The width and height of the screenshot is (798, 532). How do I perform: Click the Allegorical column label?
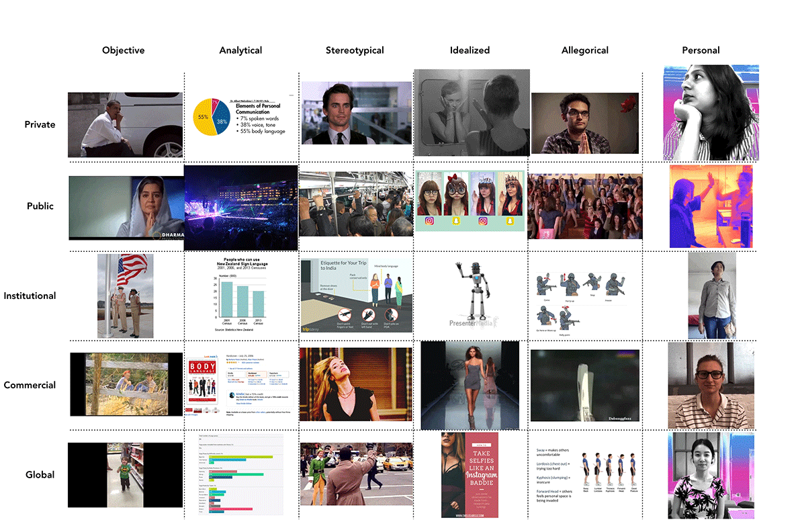click(x=585, y=50)
